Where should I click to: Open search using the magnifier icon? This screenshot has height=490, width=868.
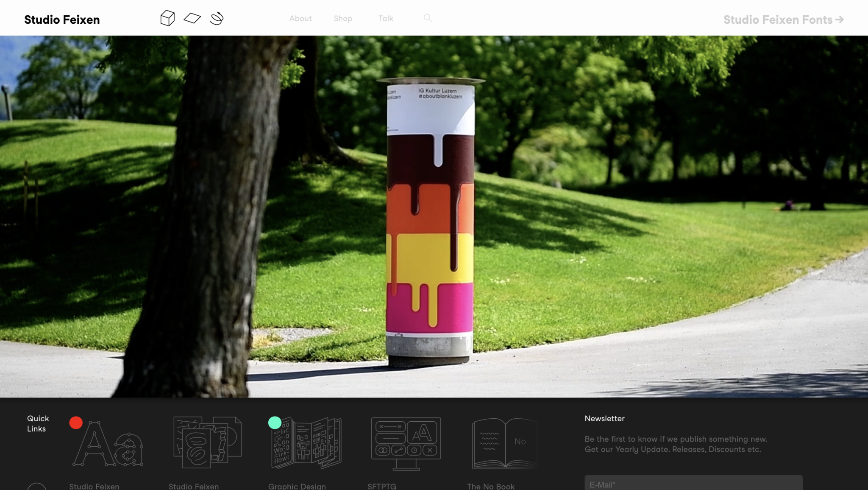pos(427,18)
